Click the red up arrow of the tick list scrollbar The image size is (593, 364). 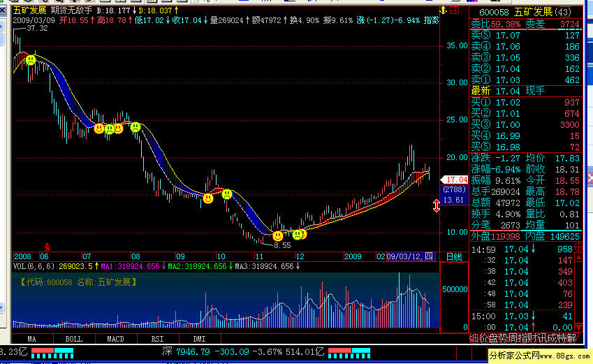[578, 257]
